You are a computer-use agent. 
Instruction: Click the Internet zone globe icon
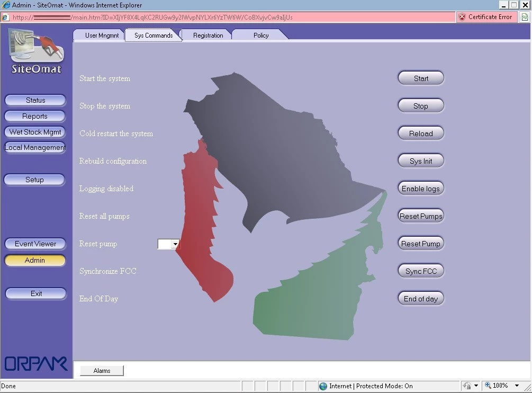(x=323, y=386)
